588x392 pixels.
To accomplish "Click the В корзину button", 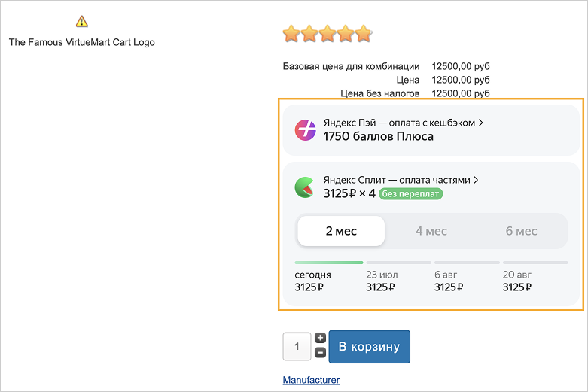I will pos(370,346).
